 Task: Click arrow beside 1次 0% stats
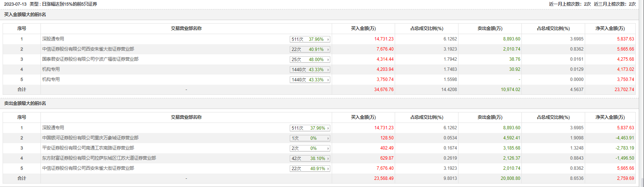(328, 138)
